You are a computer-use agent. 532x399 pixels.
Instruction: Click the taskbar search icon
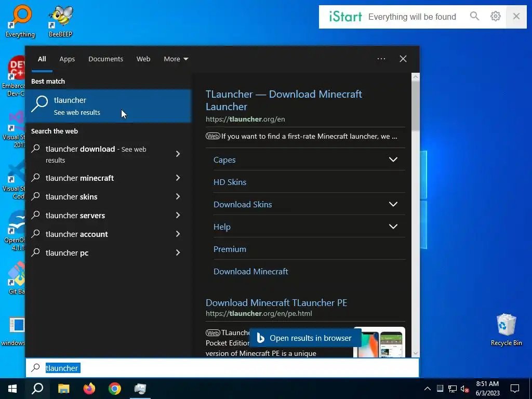37,389
